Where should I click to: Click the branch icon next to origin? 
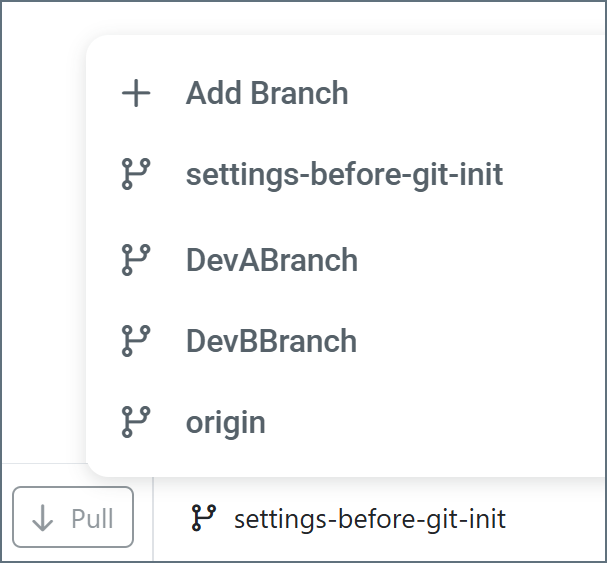[135, 422]
